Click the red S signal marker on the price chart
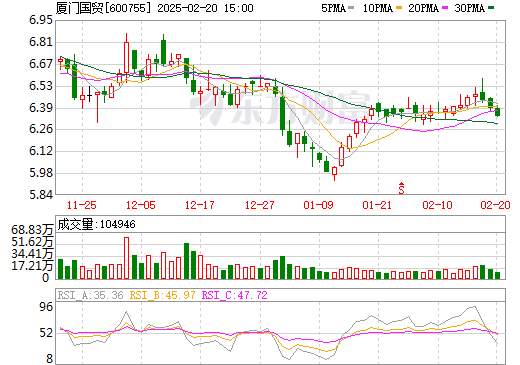Viewport: 520px width, 365px height. coord(402,188)
